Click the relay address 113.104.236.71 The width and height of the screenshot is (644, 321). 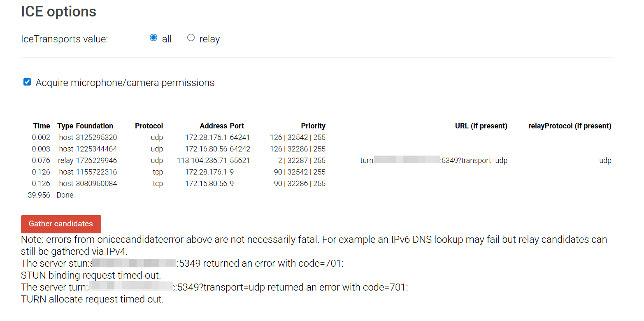click(202, 160)
